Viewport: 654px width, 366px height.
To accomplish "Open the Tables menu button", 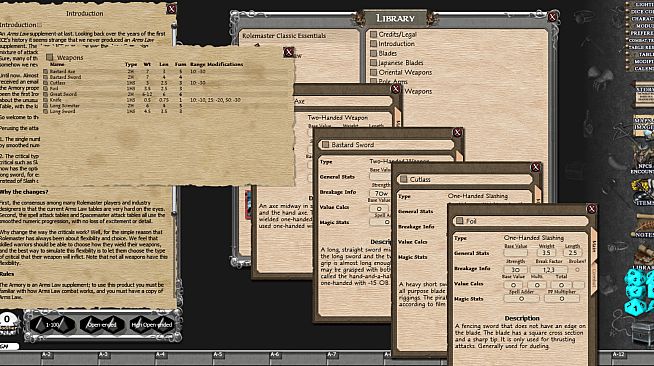I will [641, 54].
